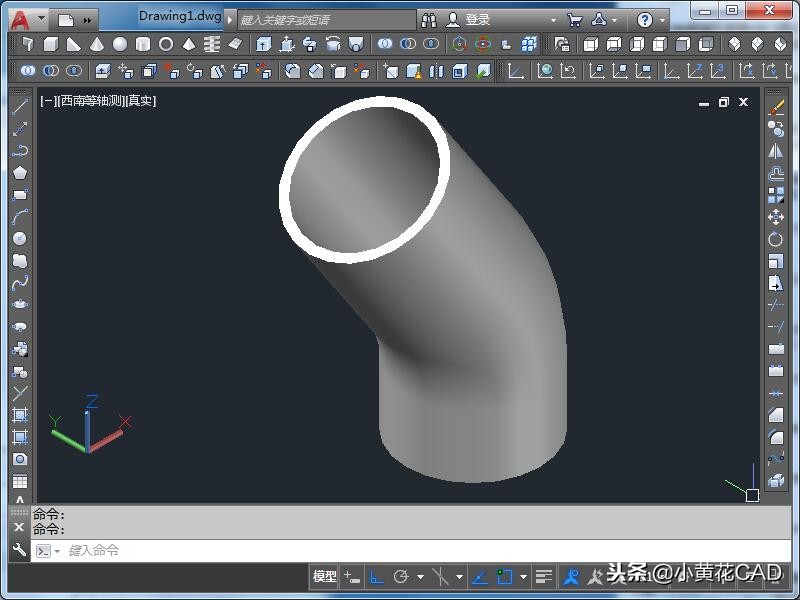This screenshot has width=800, height=600.
Task: Open Isometric Drafting plane dropdown
Action: coord(459,577)
